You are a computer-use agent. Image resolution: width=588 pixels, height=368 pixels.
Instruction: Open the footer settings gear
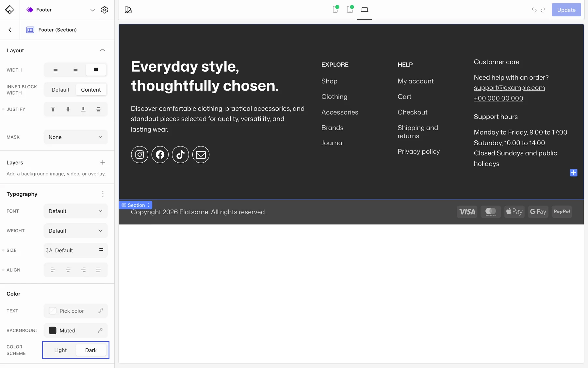point(105,10)
